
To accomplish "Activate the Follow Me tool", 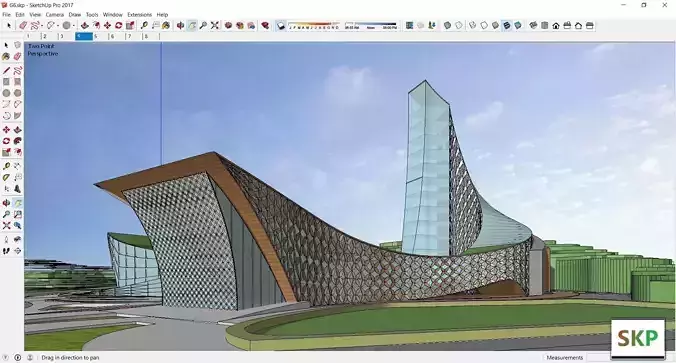I will click(x=17, y=141).
